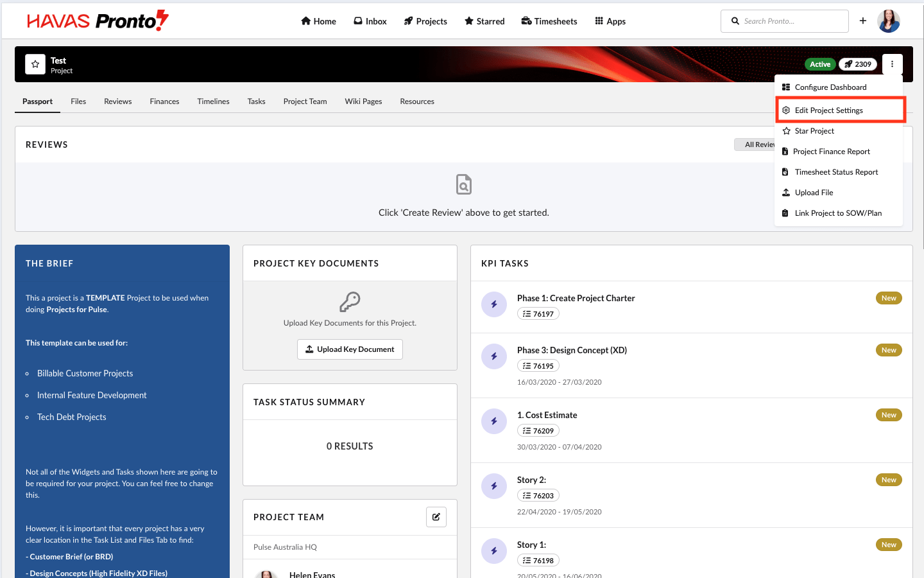
Task: Click the plus icon beside the search bar
Action: click(x=863, y=21)
